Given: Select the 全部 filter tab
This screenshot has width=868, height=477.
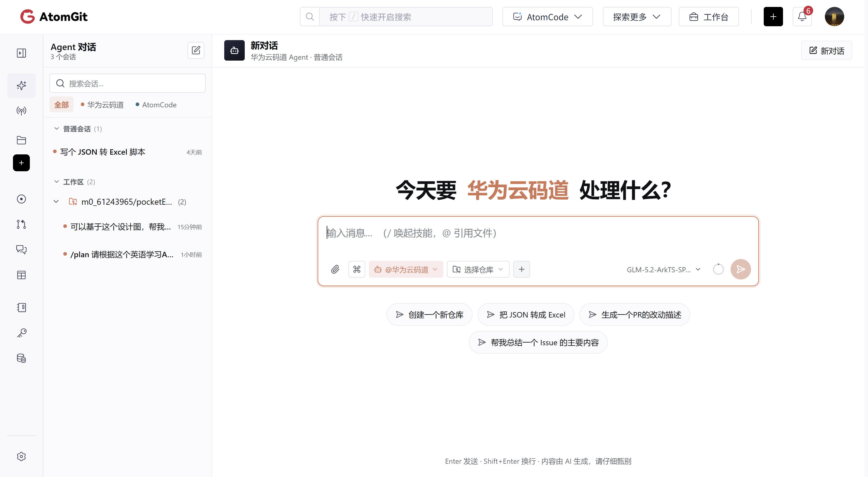Looking at the screenshot, I should [61, 105].
